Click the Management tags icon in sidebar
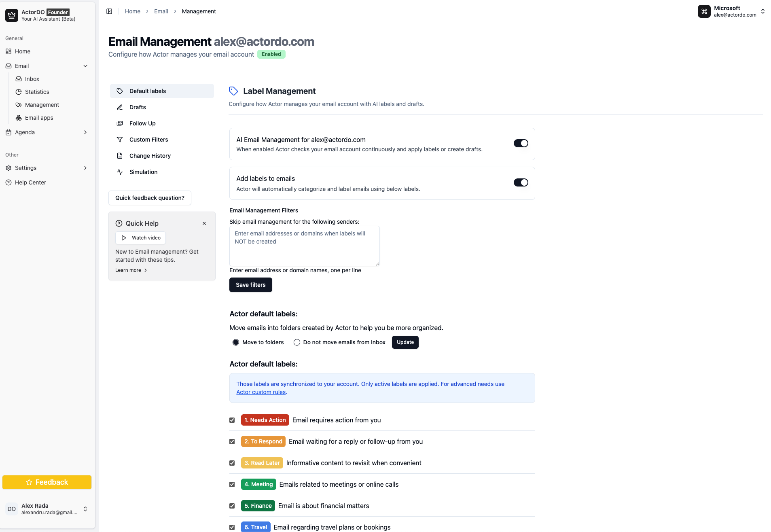The width and height of the screenshot is (771, 532). click(x=19, y=105)
